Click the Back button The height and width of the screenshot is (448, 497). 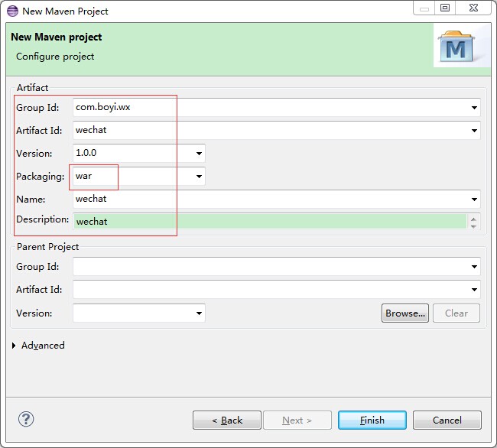click(x=227, y=420)
